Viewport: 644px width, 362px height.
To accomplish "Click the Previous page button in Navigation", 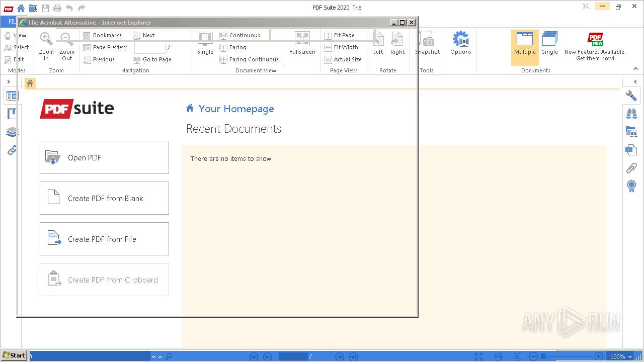I will point(99,59).
